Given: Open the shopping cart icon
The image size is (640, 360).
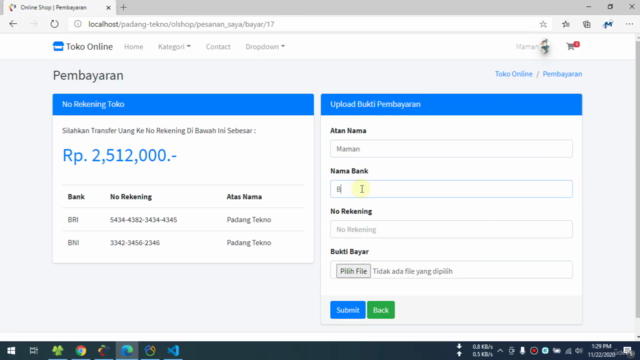Looking at the screenshot, I should (572, 46).
